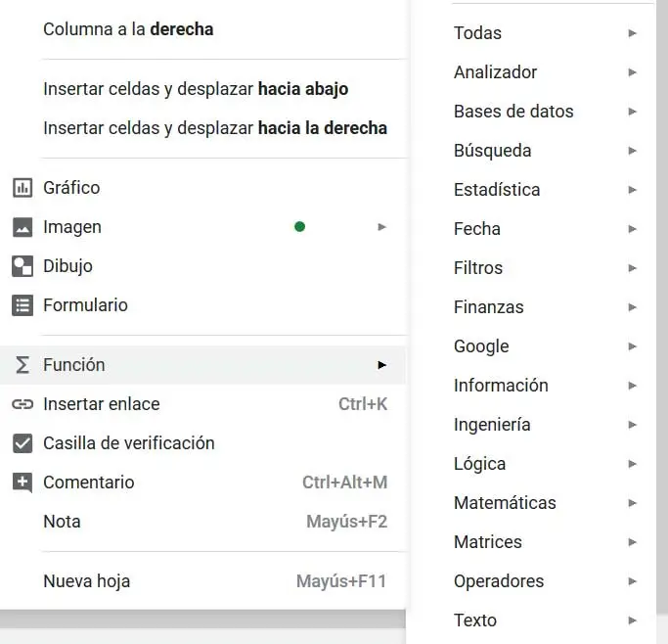Open the Lógica function category
668x644 pixels.
pos(480,464)
